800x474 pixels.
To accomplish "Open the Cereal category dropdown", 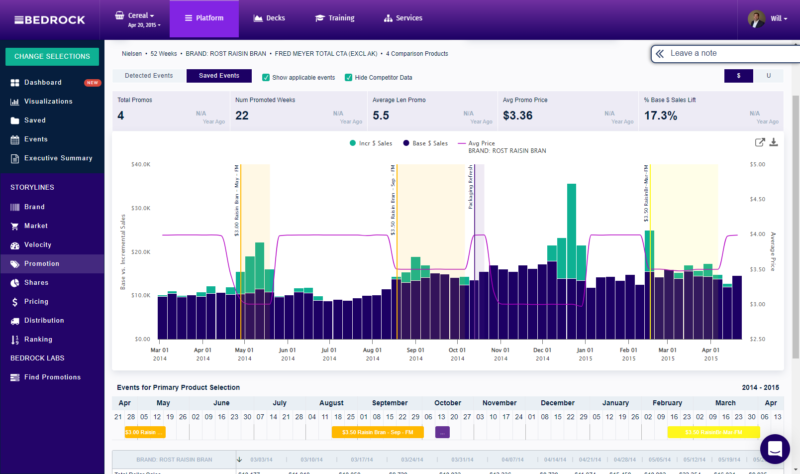I will pos(135,15).
